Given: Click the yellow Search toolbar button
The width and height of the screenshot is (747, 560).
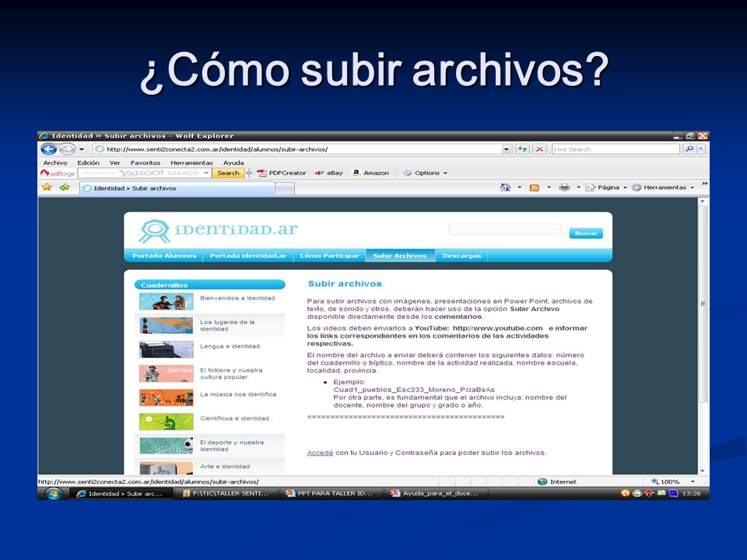Looking at the screenshot, I should (228, 173).
